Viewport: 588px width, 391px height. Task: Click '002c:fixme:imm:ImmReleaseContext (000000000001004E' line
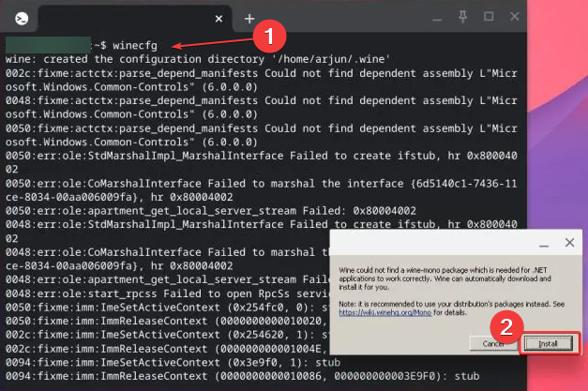pyautogui.click(x=167, y=349)
